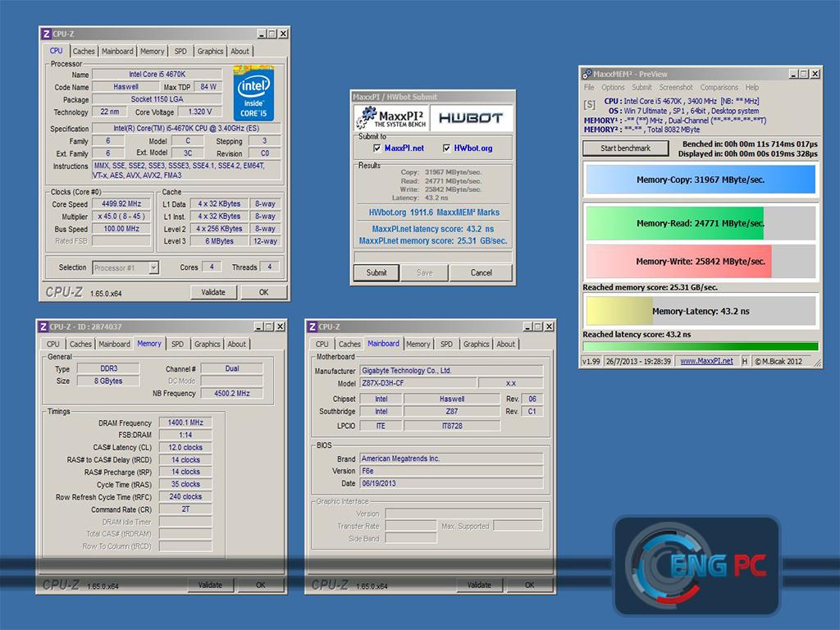
Task: Switch to Graphics tab in Mainboard CPU-Z window
Action: pyautogui.click(x=477, y=344)
